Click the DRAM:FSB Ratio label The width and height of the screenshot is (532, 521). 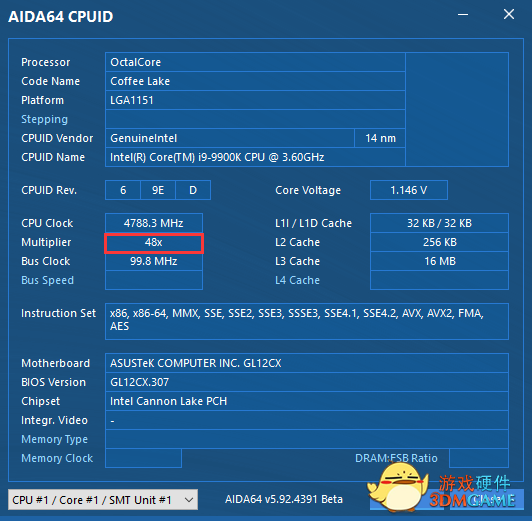tap(396, 458)
